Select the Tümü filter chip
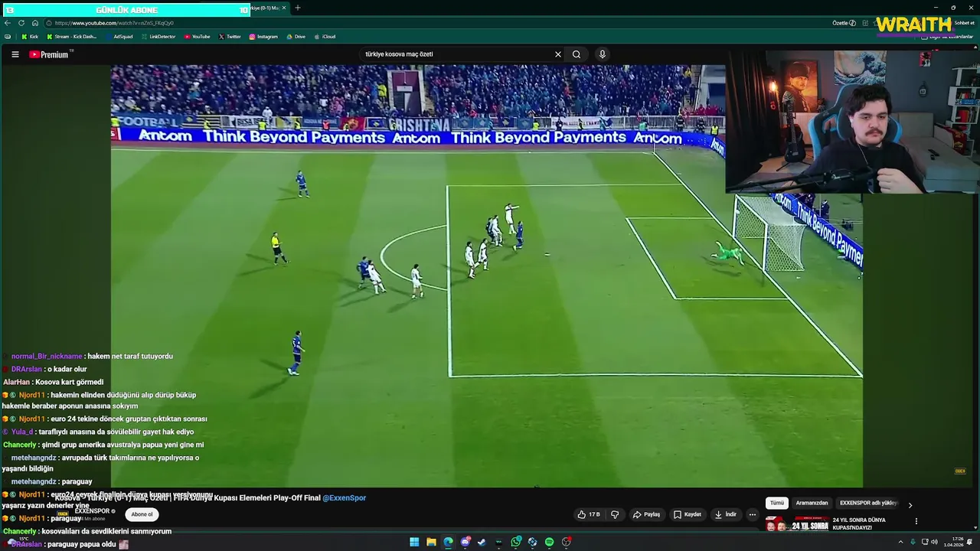Viewport: 980px width, 551px height. [x=776, y=503]
